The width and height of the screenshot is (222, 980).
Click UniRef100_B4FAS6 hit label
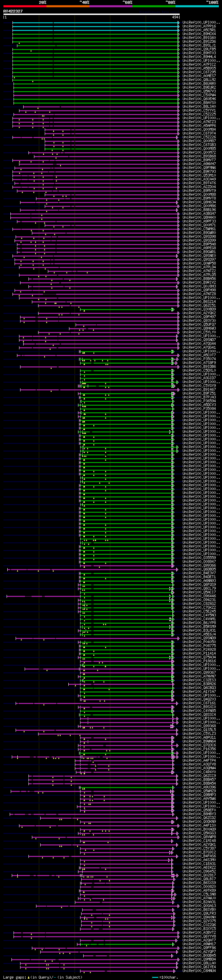(199, 856)
